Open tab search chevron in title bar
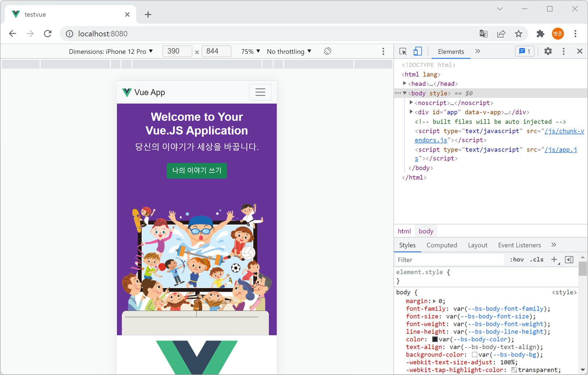Screen dimensions: 588x375 point(500,9)
